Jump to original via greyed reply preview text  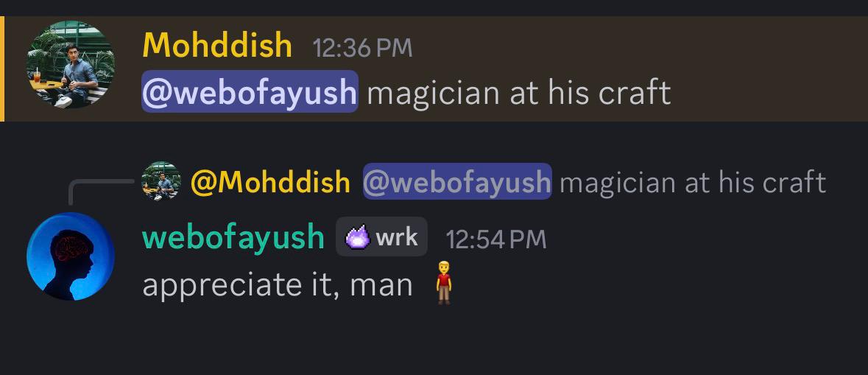pyautogui.click(x=693, y=182)
